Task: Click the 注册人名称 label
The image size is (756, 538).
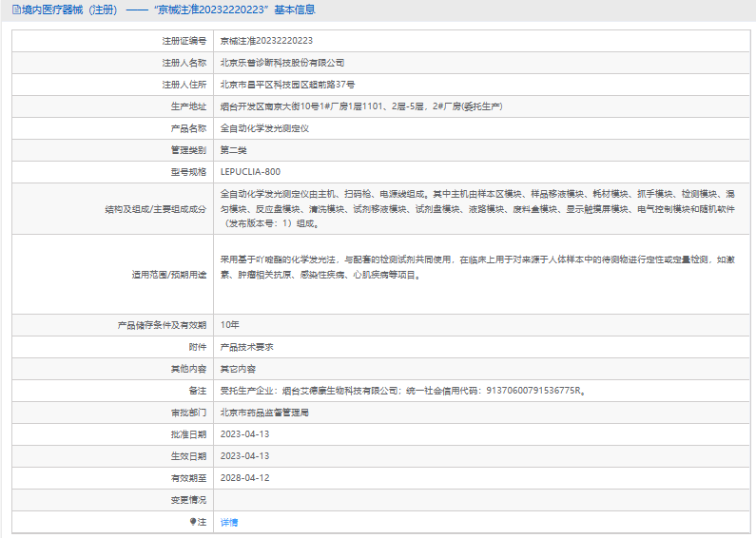Action: (x=184, y=63)
